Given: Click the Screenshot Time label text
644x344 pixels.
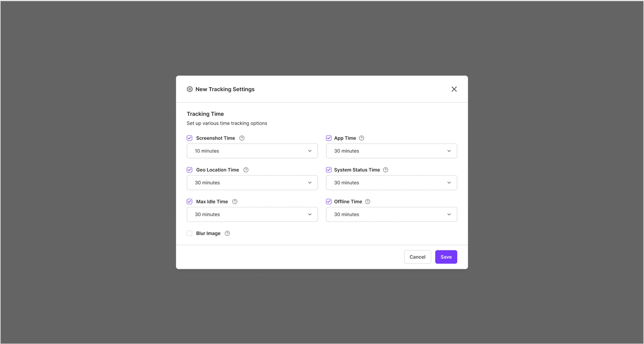Looking at the screenshot, I should (216, 138).
